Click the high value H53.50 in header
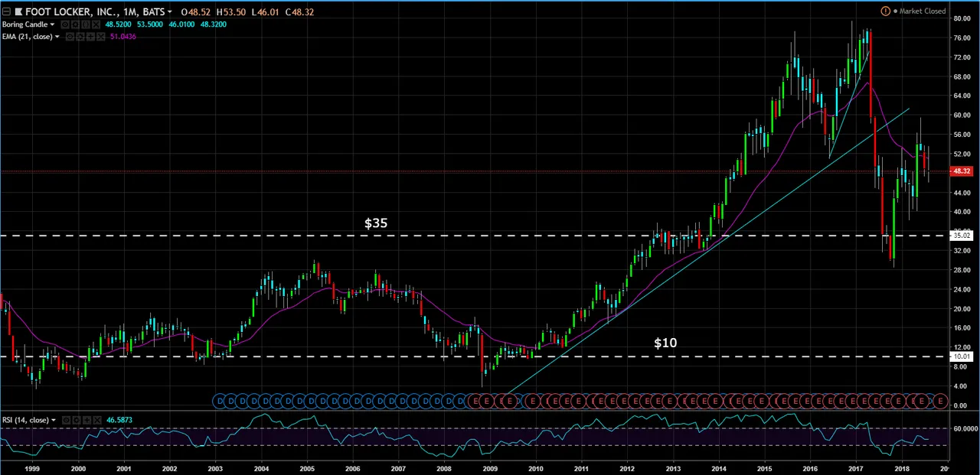Screen dimensions: 980x475 pyautogui.click(x=230, y=12)
